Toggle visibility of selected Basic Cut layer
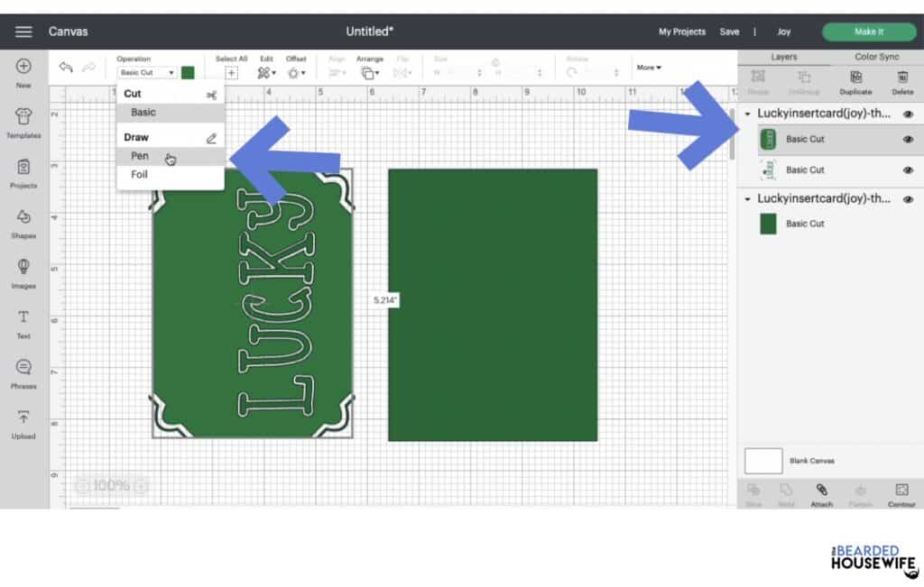924x587 pixels. click(x=908, y=140)
